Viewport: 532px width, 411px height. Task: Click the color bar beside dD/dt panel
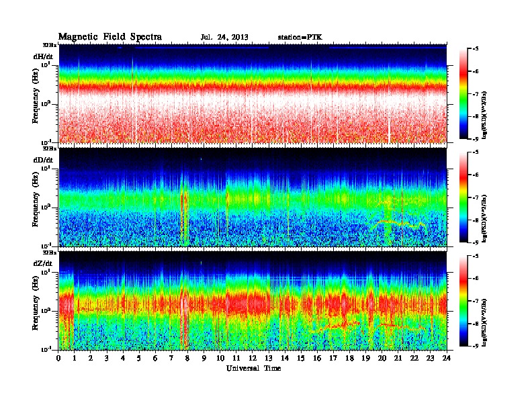point(463,197)
